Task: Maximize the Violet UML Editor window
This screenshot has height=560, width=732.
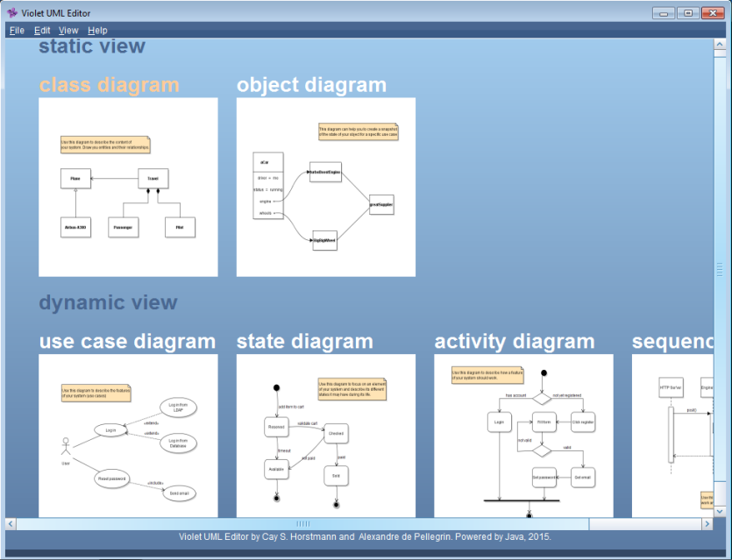Action: point(688,13)
